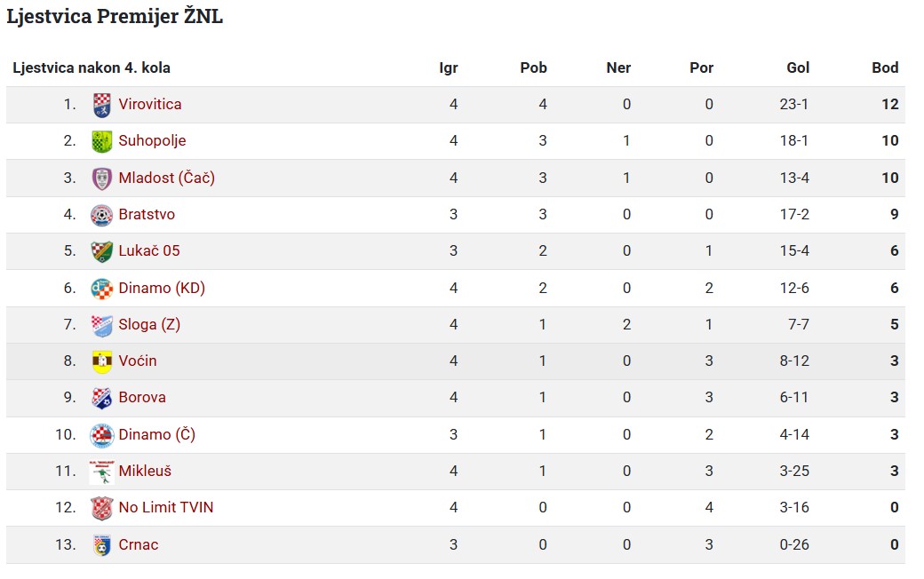924x579 pixels.
Task: Open the Suhopolje team link
Action: click(152, 141)
